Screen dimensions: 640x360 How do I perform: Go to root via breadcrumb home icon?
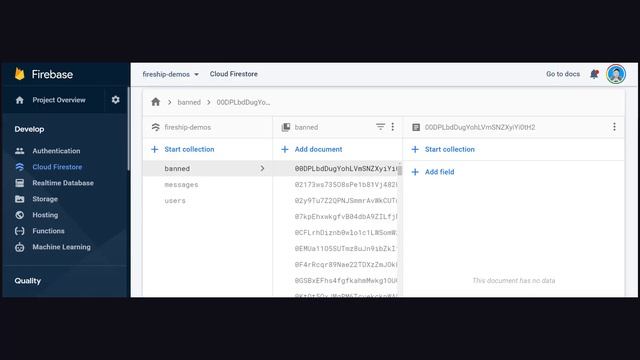tap(156, 102)
